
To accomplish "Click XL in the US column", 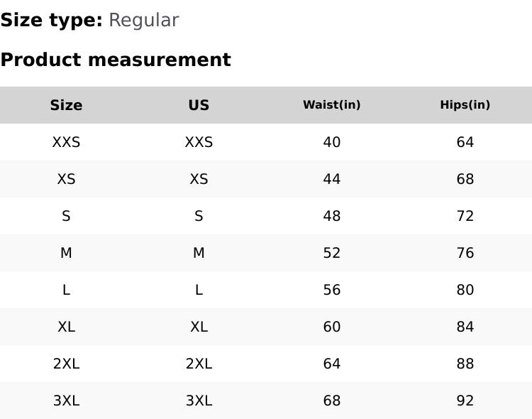I will coord(199,327).
